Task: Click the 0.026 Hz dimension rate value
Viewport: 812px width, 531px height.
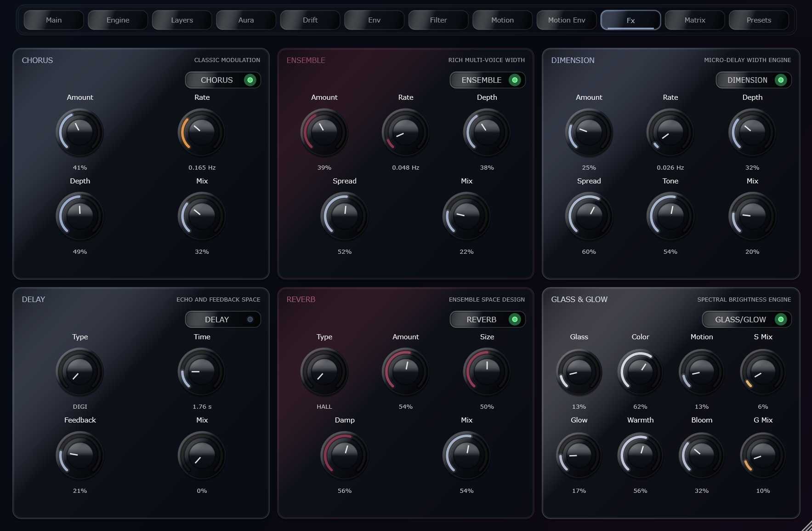Action: point(670,168)
